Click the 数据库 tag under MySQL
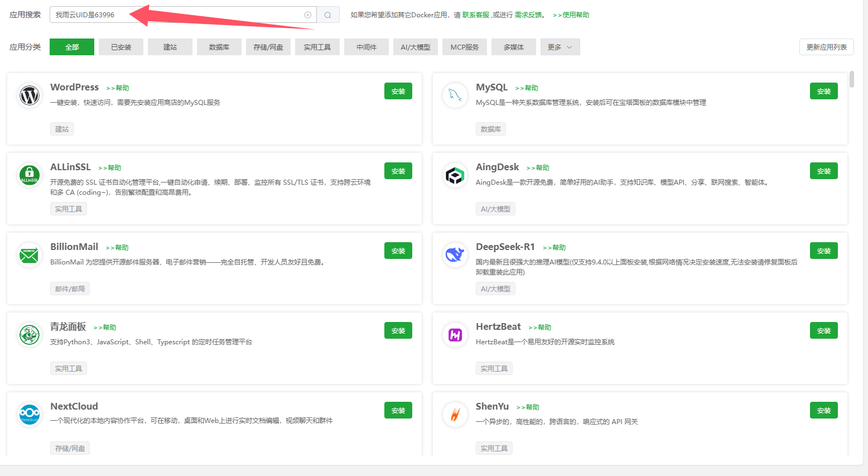Screen dimensions: 868x476 [x=491, y=129]
